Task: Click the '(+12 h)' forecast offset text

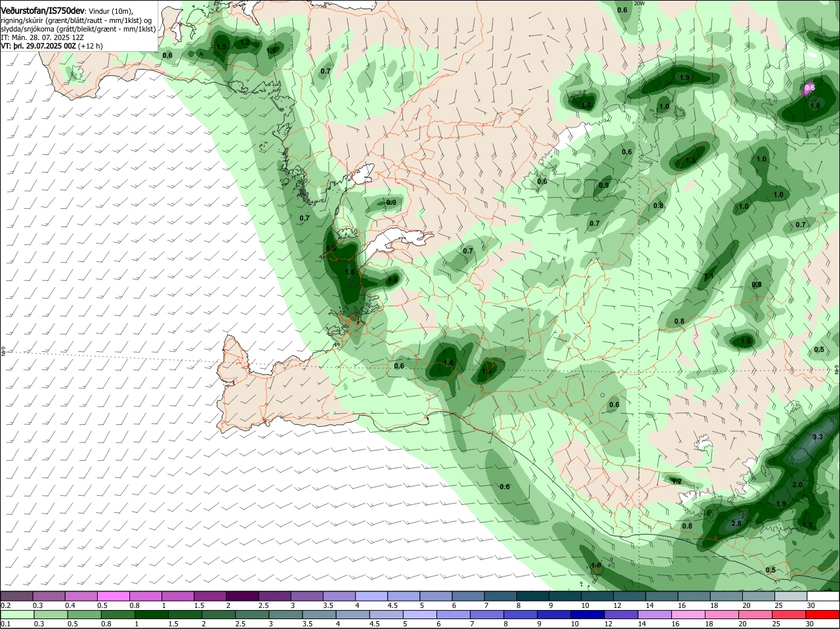Action: (90, 46)
